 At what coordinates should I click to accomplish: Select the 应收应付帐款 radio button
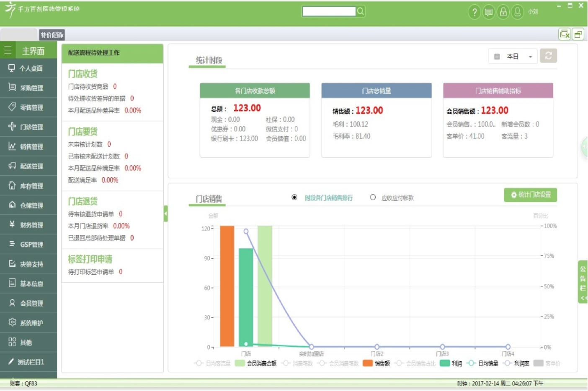pyautogui.click(x=373, y=197)
